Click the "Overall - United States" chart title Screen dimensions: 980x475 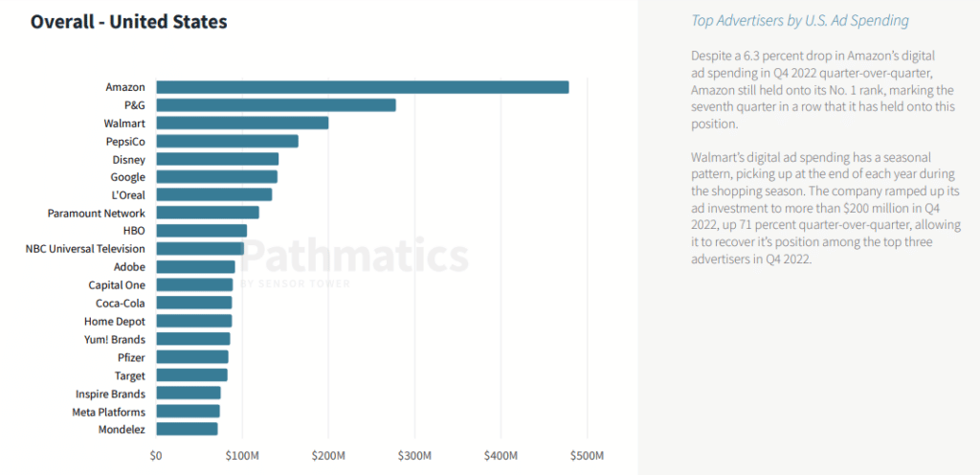click(x=128, y=21)
